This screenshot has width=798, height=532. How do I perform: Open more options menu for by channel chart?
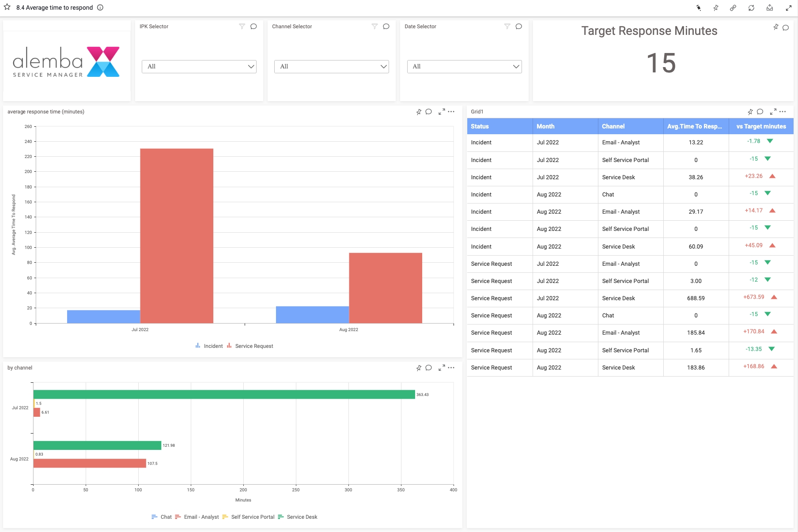(451, 368)
